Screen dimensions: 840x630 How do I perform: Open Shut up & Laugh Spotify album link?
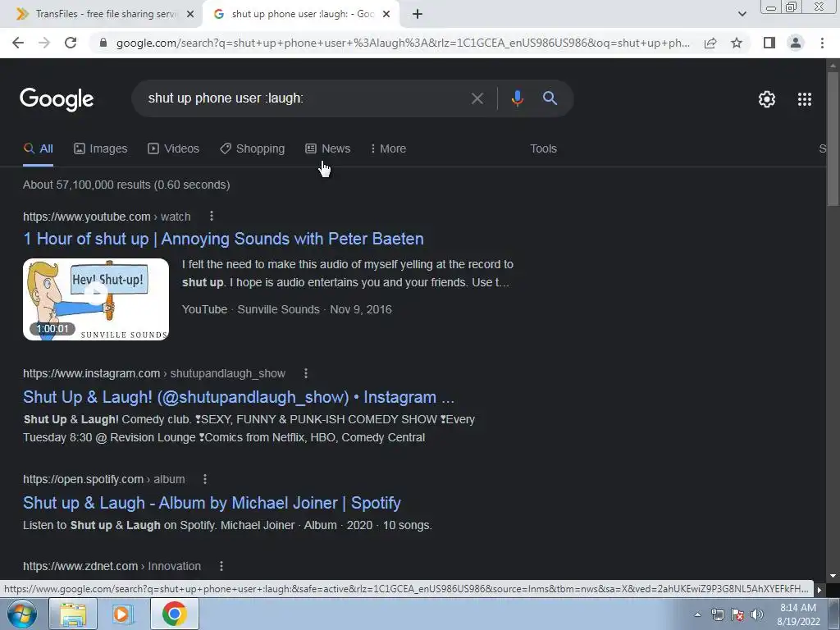212,503
